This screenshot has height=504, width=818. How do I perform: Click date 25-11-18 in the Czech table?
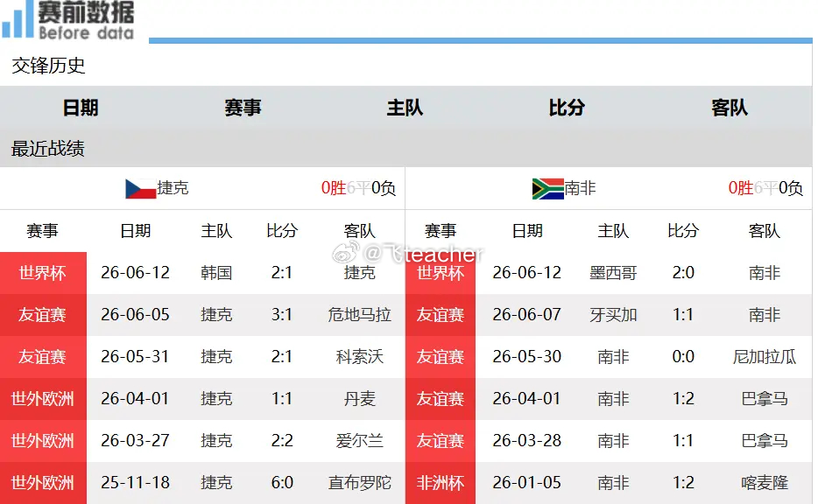point(136,483)
